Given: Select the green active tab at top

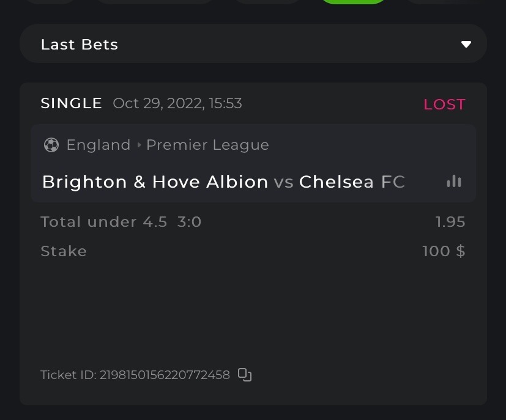Looking at the screenshot, I should 353,2.
